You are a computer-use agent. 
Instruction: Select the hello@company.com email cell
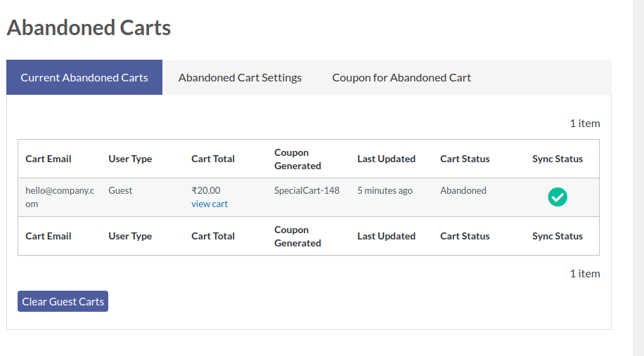[60, 197]
